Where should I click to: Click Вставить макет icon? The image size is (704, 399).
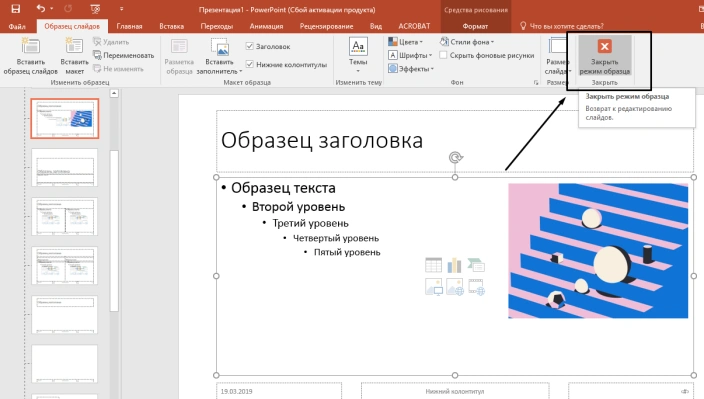(x=75, y=46)
